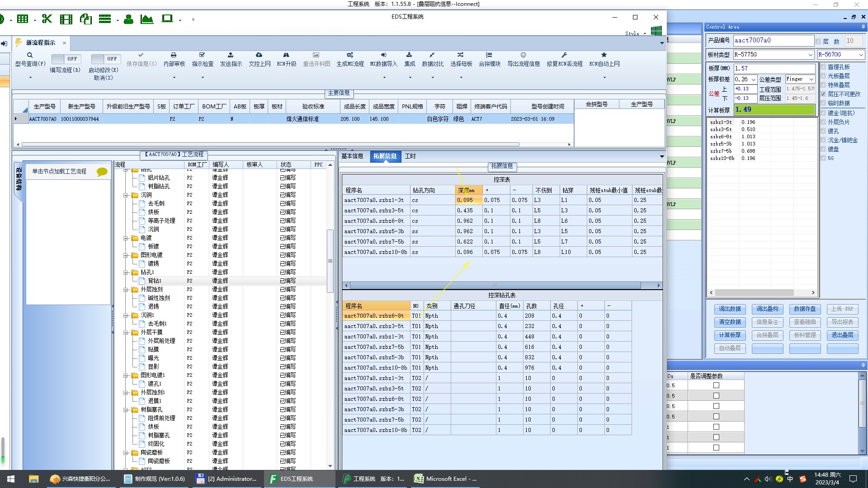Image resolution: width=868 pixels, height=488 pixels.
Task: Open the 板材类型 R-5775G dropdown
Action: pos(810,55)
